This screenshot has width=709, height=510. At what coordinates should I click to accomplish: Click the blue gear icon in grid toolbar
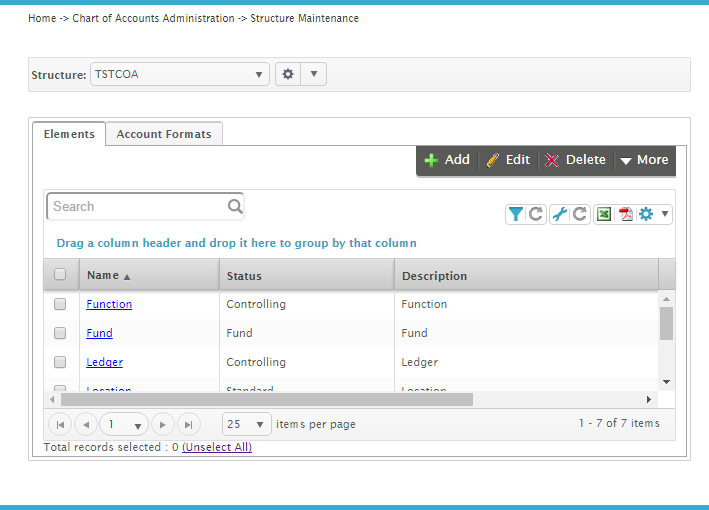[x=646, y=214]
